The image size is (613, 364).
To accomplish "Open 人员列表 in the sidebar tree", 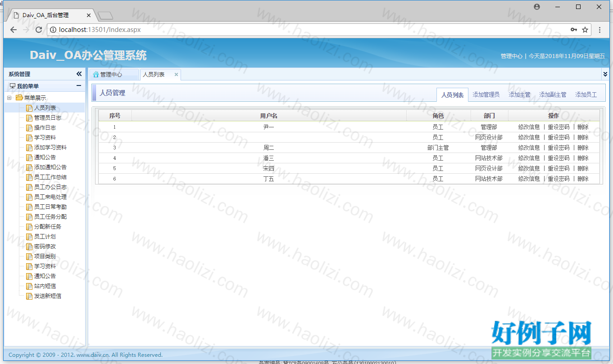I will (45, 108).
